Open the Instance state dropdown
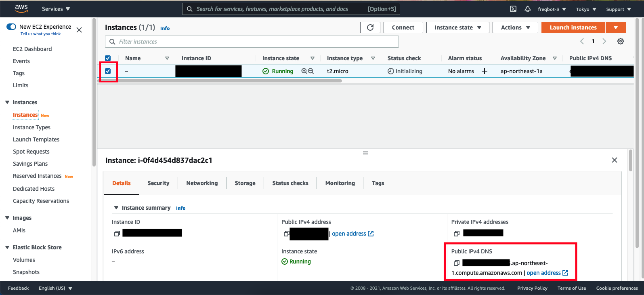Image resolution: width=644 pixels, height=295 pixels. tap(458, 27)
